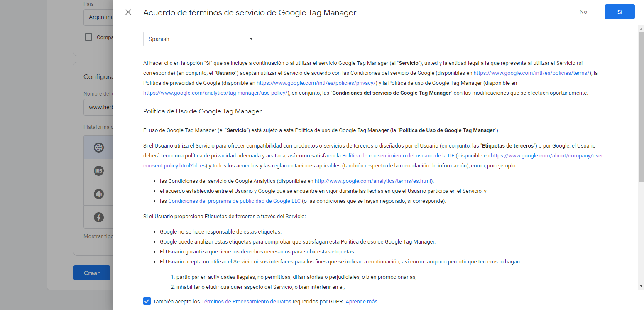
Task: Accept terms with the Sí button
Action: click(620, 12)
